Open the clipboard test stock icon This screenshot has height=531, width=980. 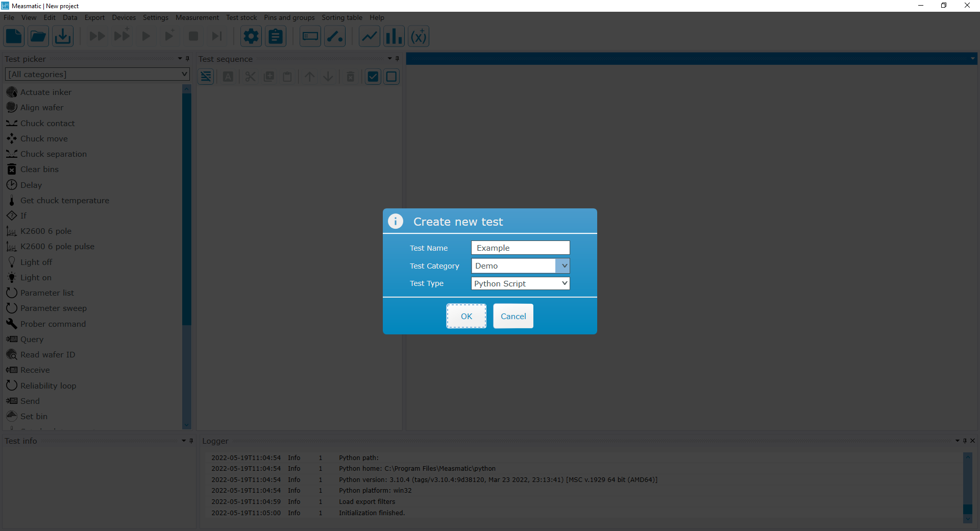276,36
